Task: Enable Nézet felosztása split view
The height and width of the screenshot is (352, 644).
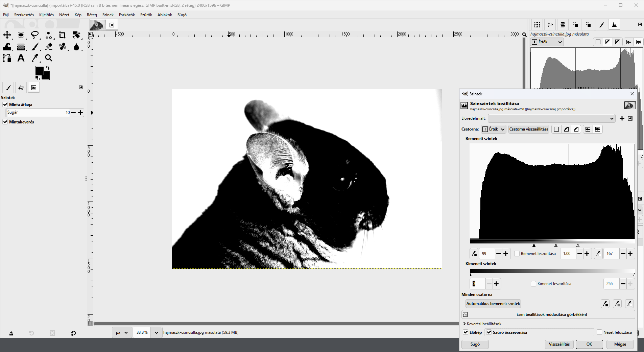Action: 599,332
